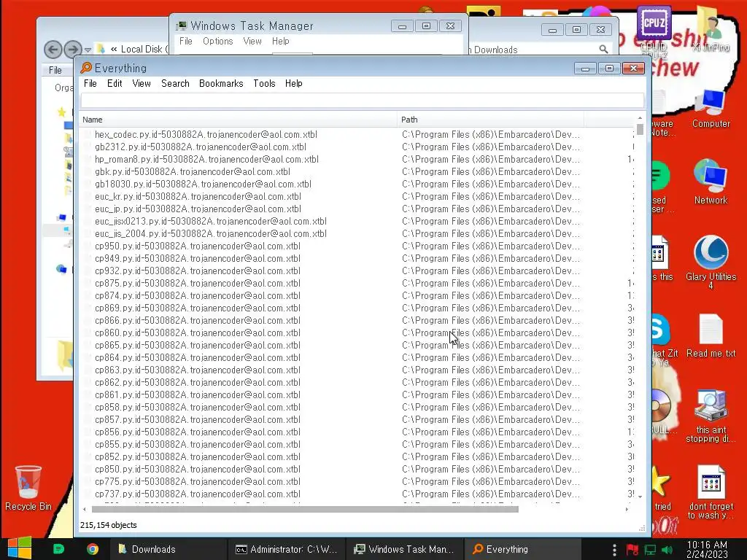Click the 215,154 objects status bar text

[109, 525]
